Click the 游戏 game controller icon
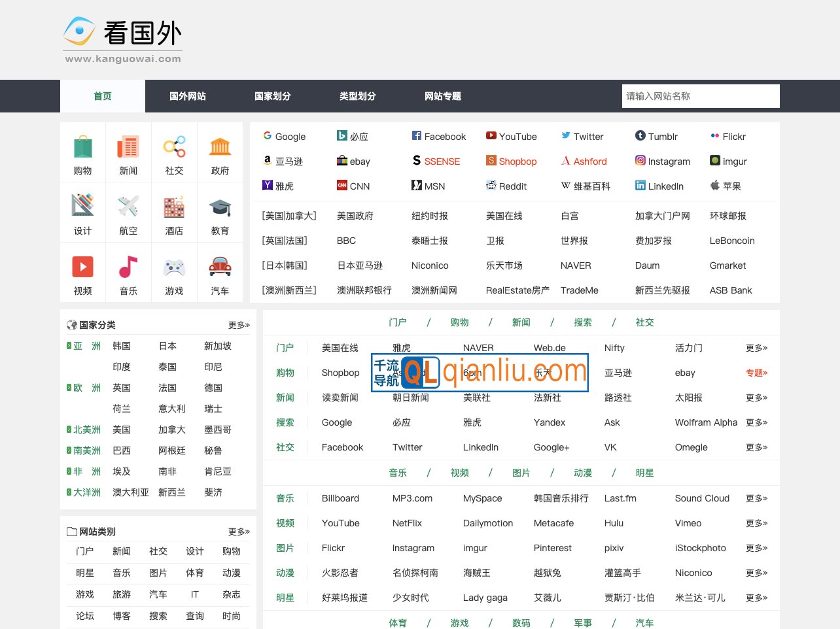 (174, 268)
